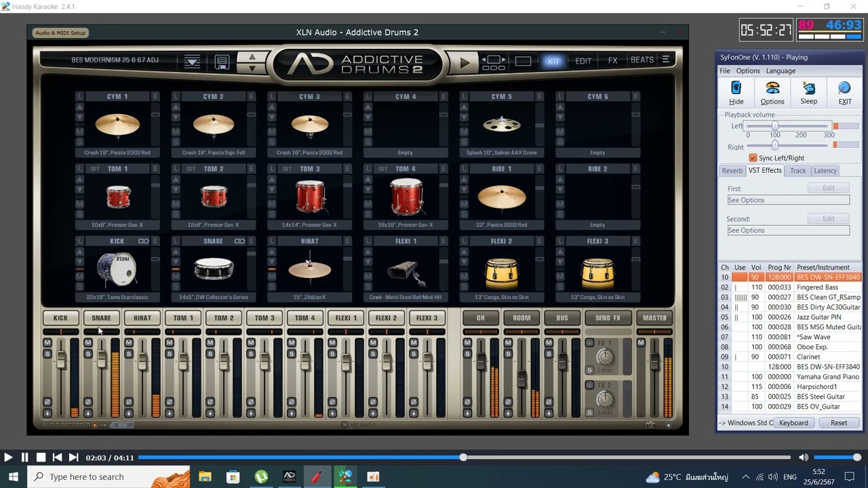Open File Explorer from the taskbar
The width and height of the screenshot is (868, 488).
[205, 476]
